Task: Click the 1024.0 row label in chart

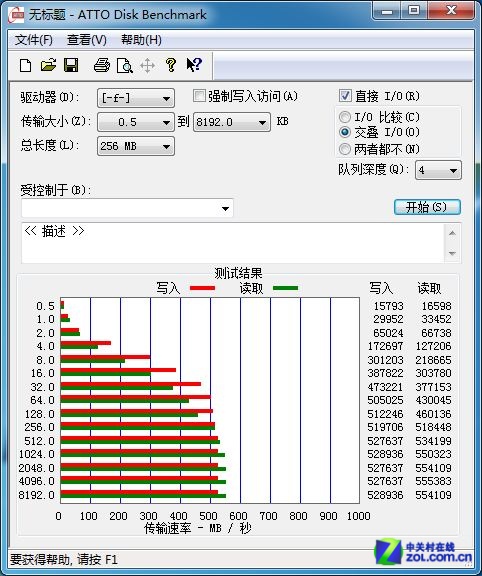Action: tap(36, 454)
